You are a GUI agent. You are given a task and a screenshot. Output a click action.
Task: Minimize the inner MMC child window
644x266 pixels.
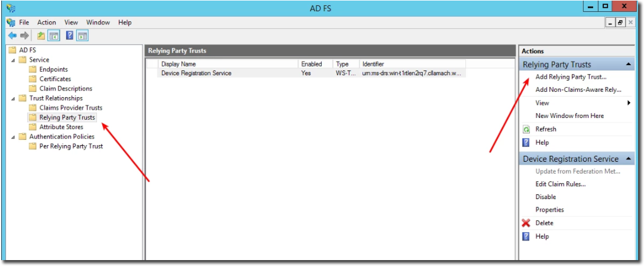click(611, 23)
